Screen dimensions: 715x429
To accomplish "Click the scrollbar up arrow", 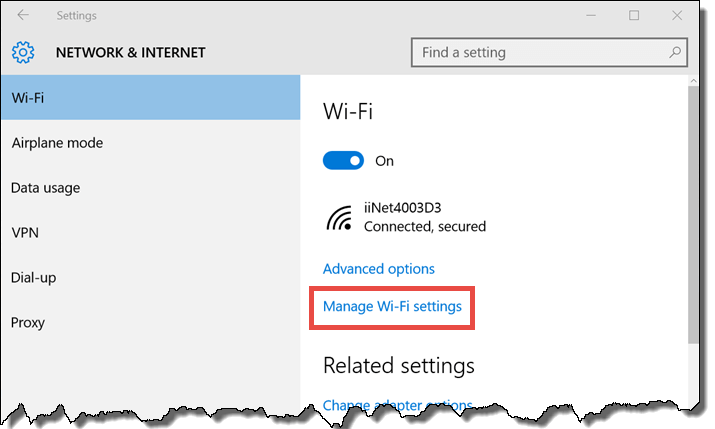I will [693, 81].
